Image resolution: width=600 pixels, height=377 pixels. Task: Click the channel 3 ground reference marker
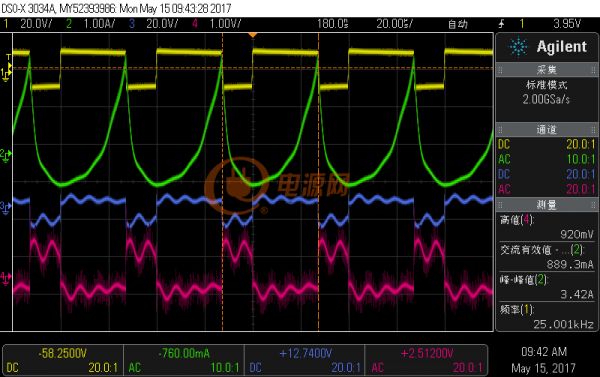(x=6, y=207)
